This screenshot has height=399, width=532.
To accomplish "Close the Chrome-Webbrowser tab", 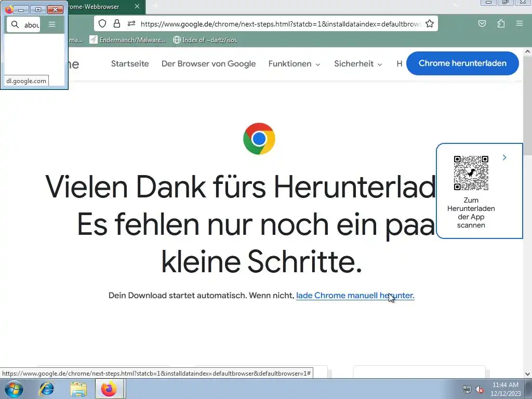I will [137, 6].
